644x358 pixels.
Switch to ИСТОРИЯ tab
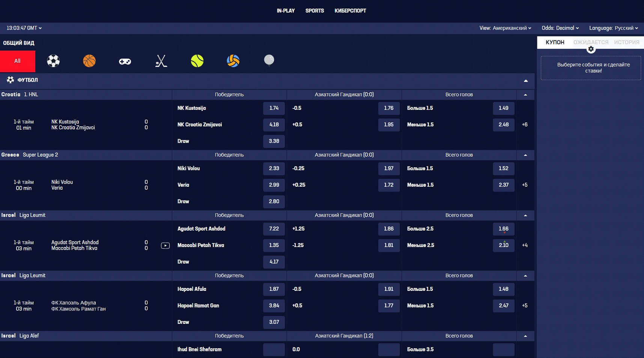pos(626,42)
